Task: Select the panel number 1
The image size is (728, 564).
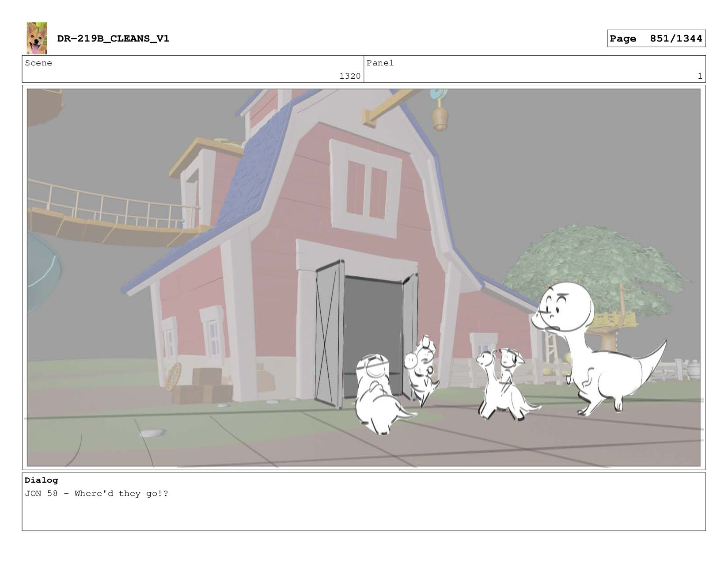Action: click(x=700, y=76)
